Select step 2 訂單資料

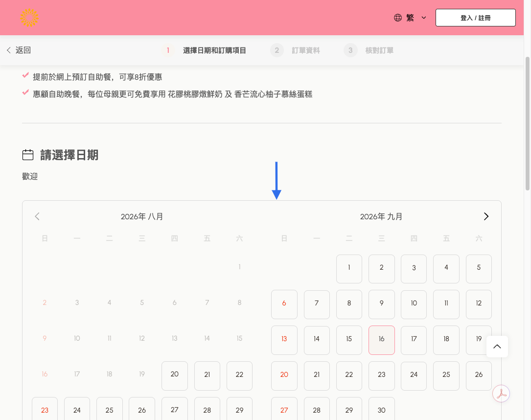[295, 50]
